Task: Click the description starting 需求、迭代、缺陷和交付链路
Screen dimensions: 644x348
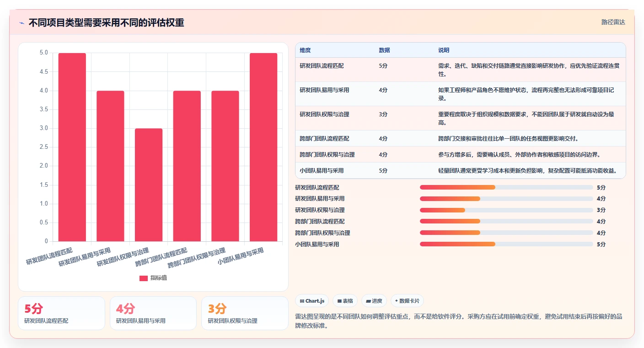Action: [x=529, y=70]
